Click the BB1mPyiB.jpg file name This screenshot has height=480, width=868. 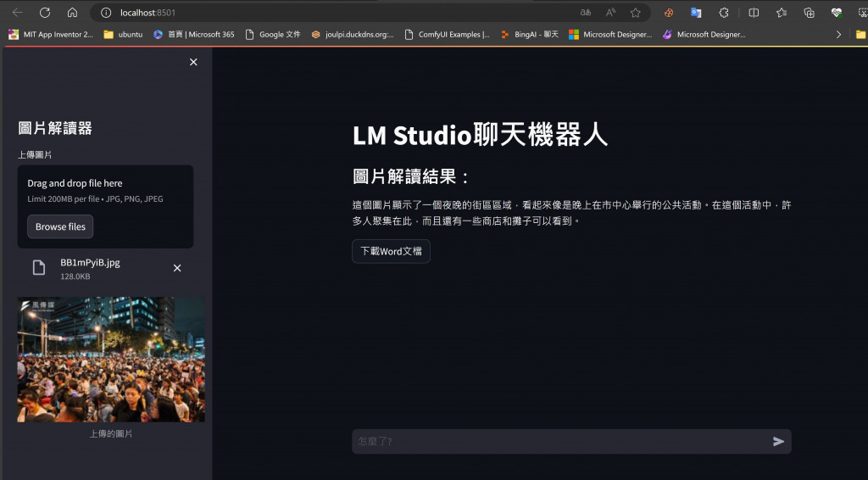pos(90,262)
